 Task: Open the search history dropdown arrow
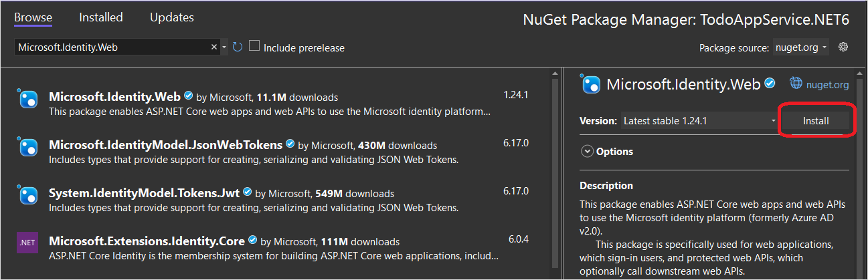tap(224, 47)
